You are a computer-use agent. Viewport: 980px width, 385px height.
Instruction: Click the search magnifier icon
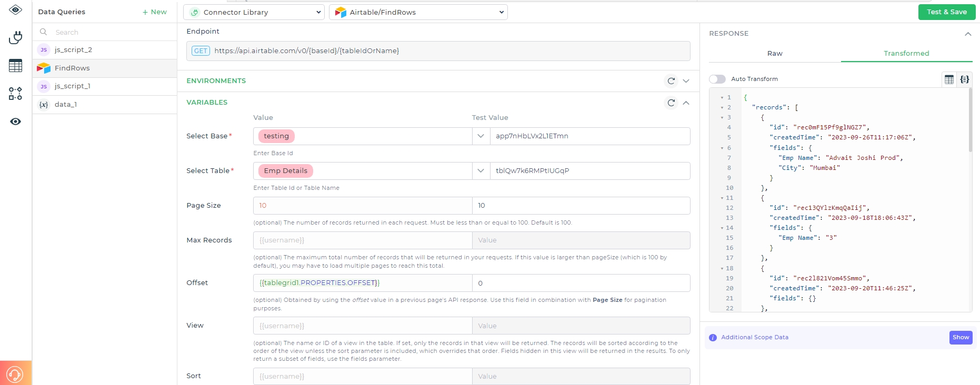[x=44, y=32]
